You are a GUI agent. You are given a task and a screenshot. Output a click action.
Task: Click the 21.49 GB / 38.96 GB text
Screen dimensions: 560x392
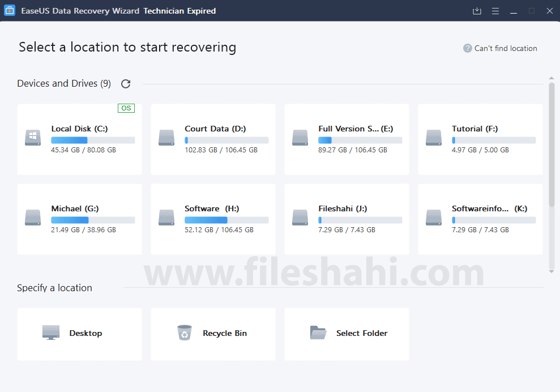pos(83,230)
